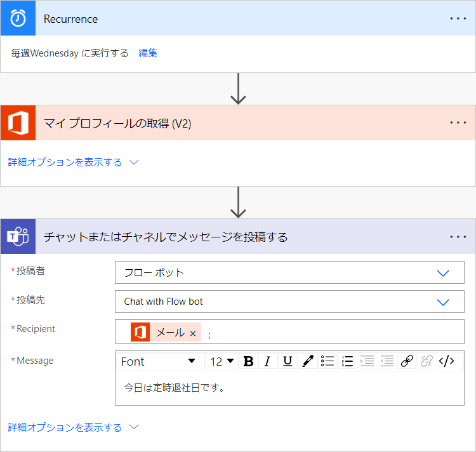The height and width of the screenshot is (452, 476).
Task: Toggle italic formatting in the Message toolbar
Action: coord(268,361)
